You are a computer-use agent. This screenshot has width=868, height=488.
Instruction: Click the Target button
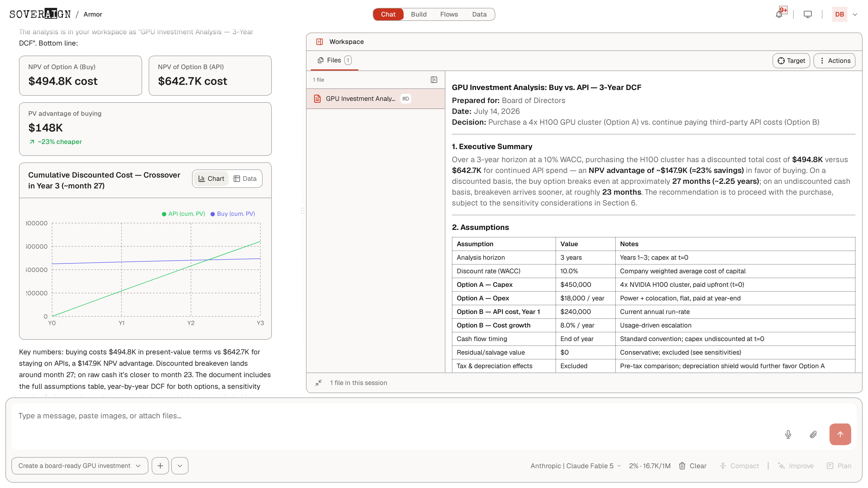(x=791, y=61)
